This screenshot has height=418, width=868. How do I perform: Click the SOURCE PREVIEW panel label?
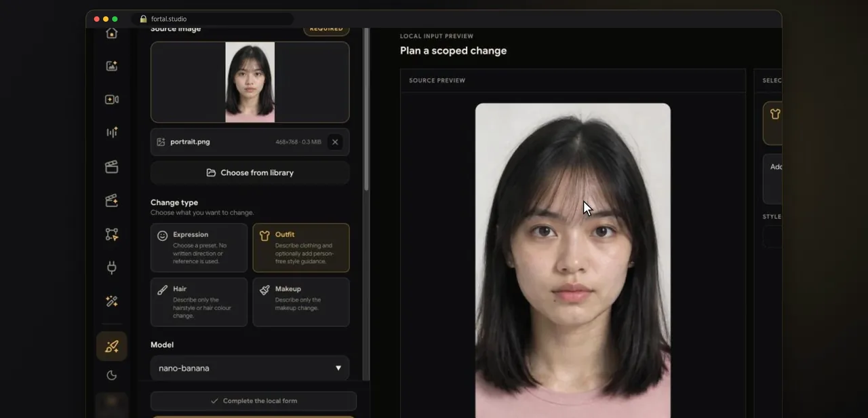click(437, 81)
